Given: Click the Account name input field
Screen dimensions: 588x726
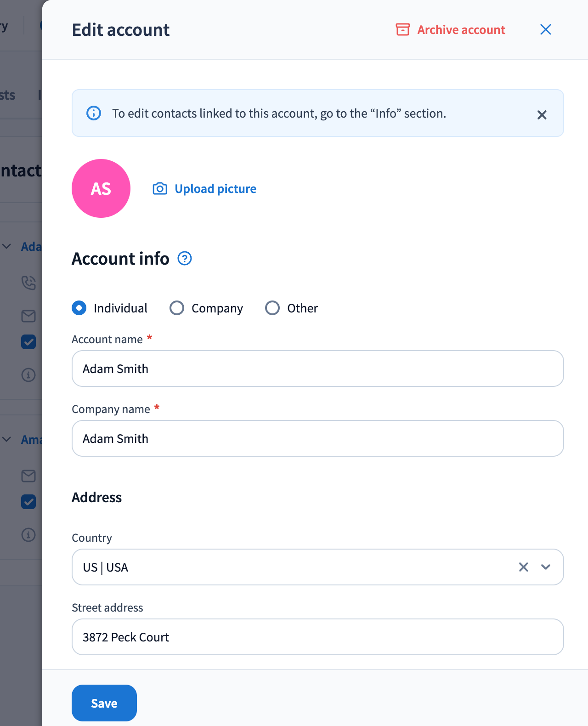Looking at the screenshot, I should click(317, 369).
